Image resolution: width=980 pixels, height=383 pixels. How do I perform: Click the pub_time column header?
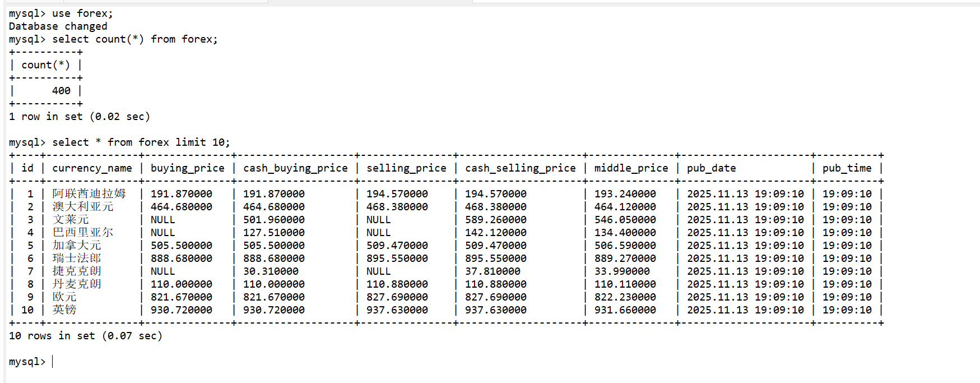847,168
